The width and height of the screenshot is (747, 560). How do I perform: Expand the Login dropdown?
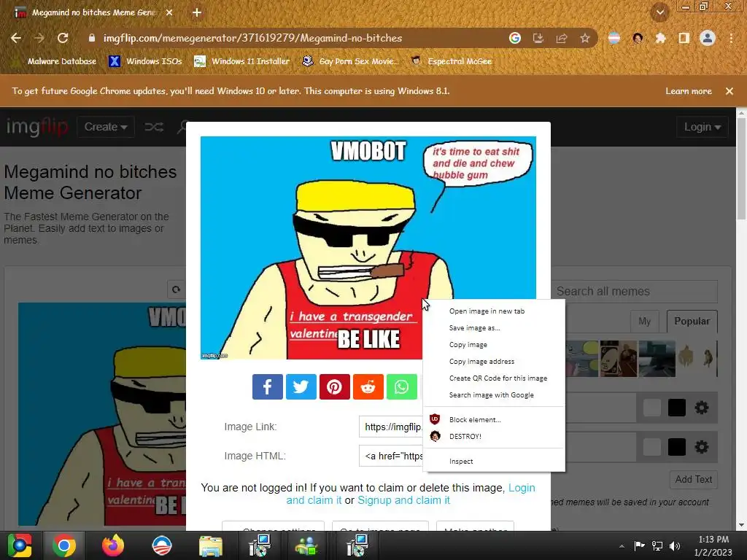click(703, 127)
